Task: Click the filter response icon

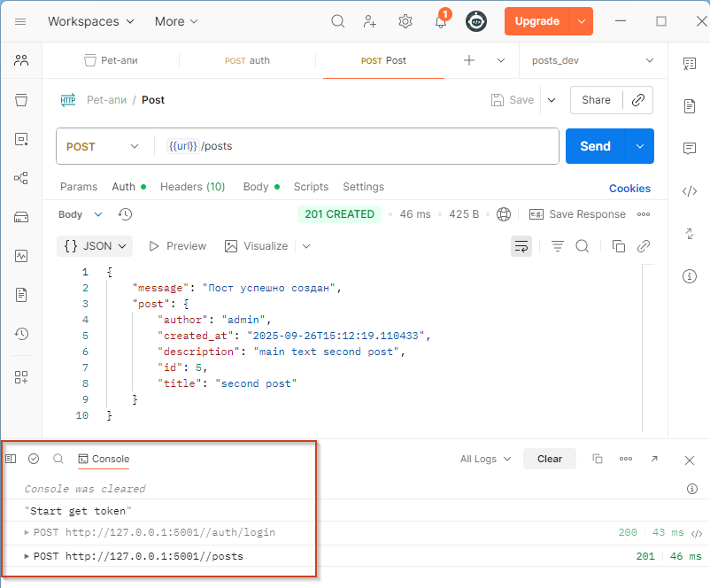Action: [558, 246]
